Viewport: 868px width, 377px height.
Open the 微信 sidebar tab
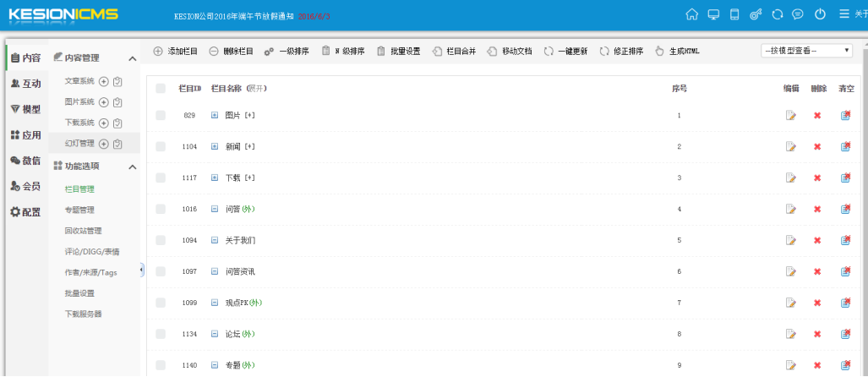pyautogui.click(x=25, y=161)
